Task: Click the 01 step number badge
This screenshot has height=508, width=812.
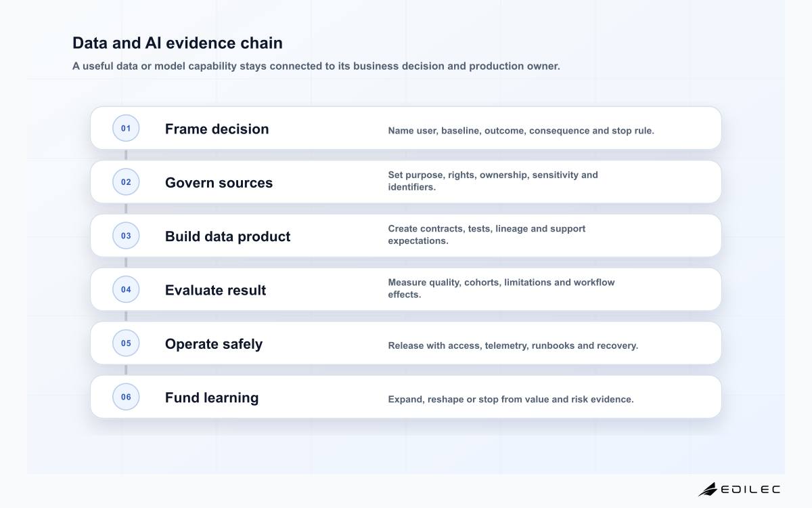Action: click(126, 128)
